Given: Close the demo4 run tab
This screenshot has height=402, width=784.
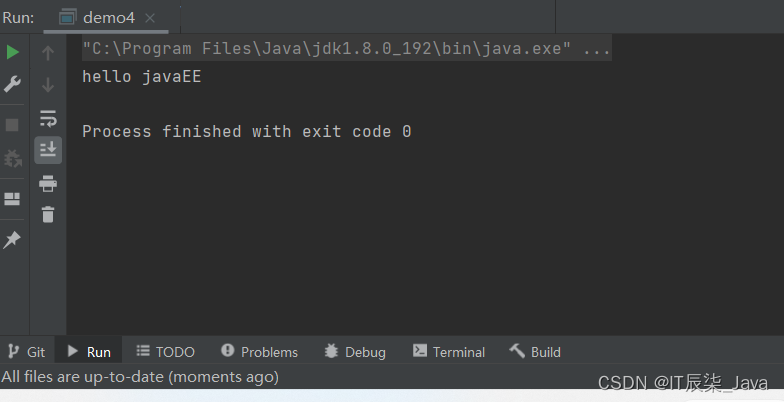Looking at the screenshot, I should (150, 18).
